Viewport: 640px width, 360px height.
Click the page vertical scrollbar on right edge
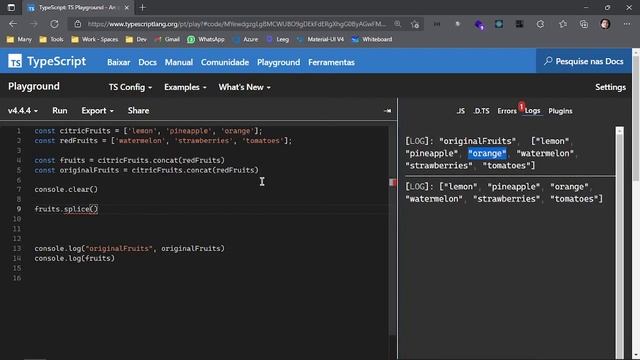[x=636, y=204]
